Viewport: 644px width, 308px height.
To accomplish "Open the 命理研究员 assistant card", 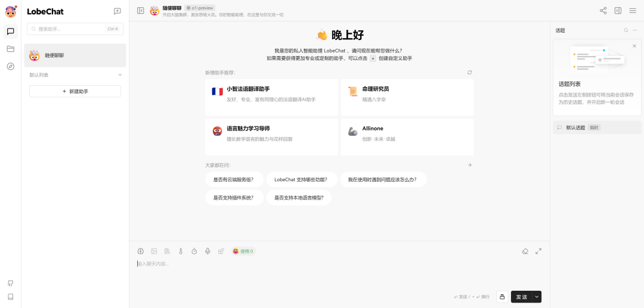I will pyautogui.click(x=407, y=98).
